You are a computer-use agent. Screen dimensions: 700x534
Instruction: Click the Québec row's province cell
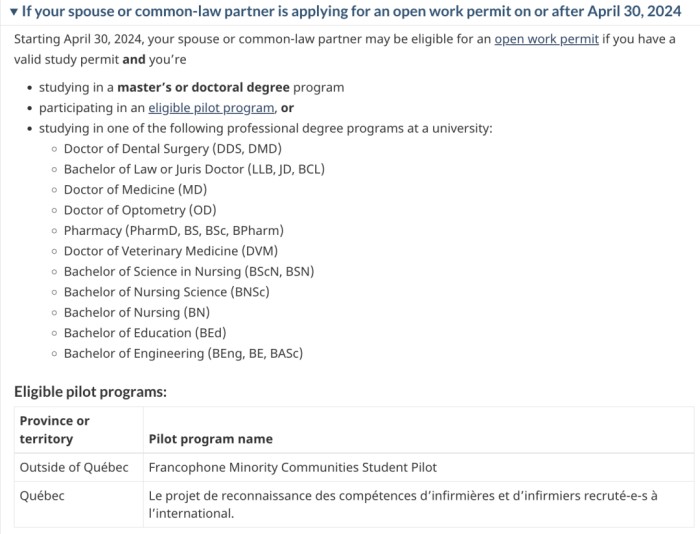tap(42, 495)
